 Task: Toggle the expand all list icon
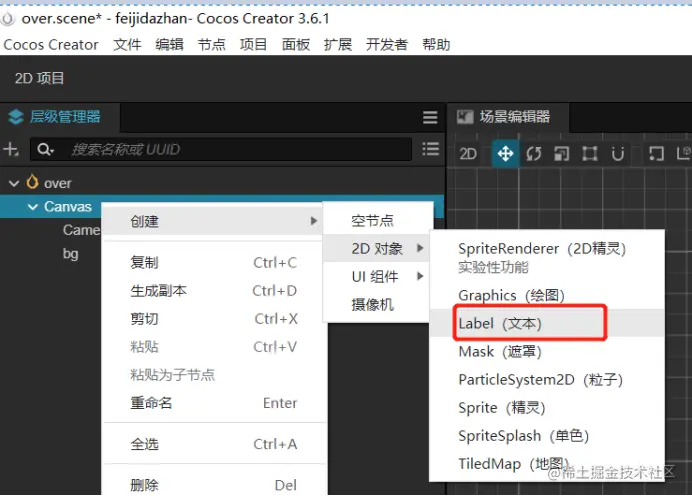(430, 149)
